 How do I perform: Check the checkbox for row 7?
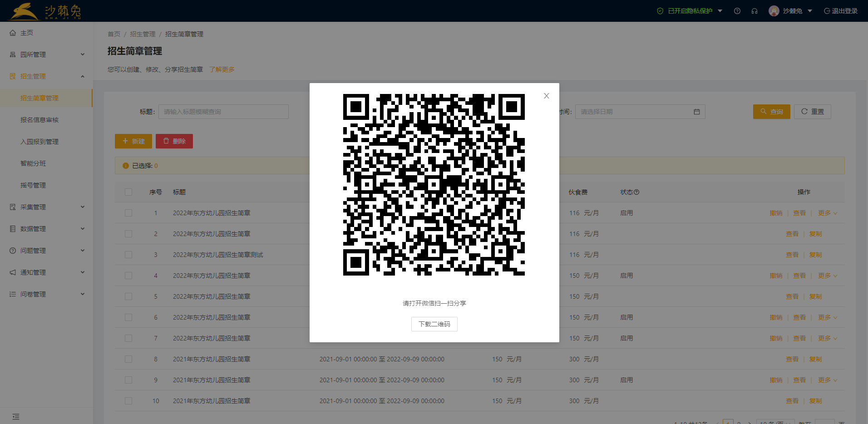tap(128, 338)
